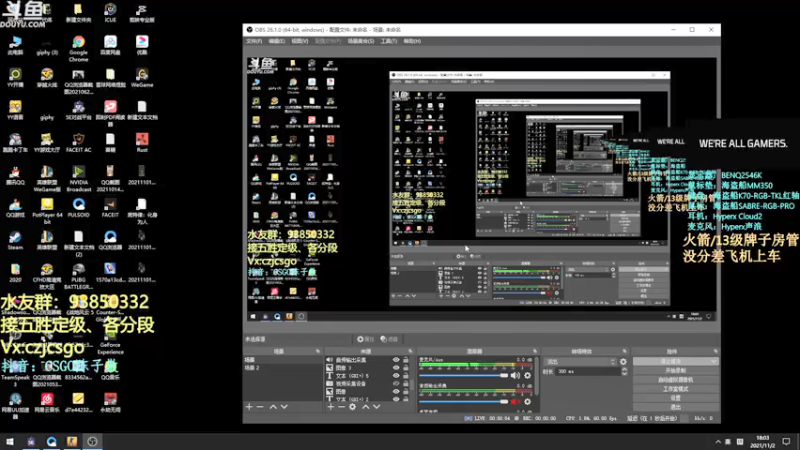This screenshot has height=450, width=800.
Task: Open WeGame desktop shortcut
Action: coord(142,78)
